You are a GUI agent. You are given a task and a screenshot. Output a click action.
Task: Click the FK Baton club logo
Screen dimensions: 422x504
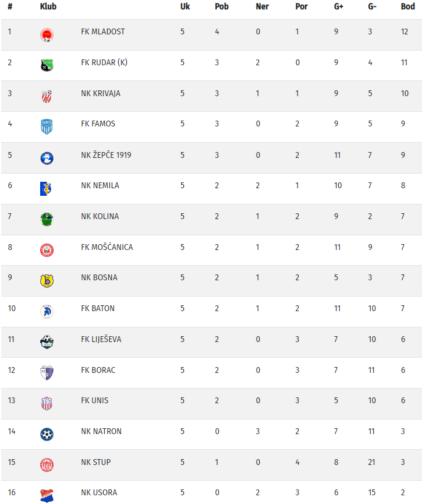(47, 311)
